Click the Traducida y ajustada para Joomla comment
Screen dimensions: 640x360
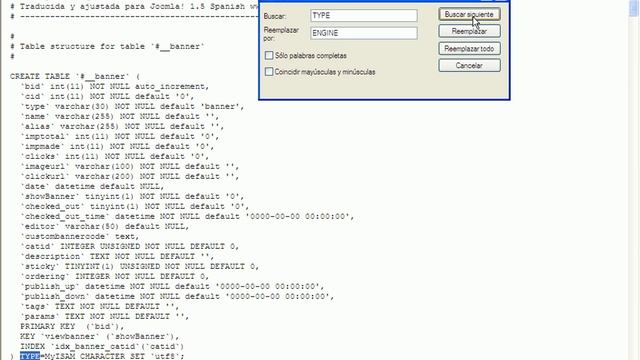135,7
